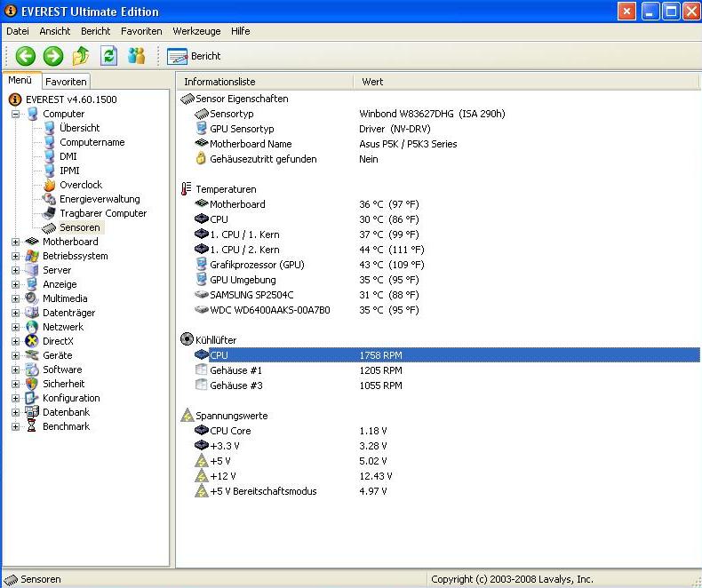The width and height of the screenshot is (702, 588).
Task: Click the Netzwerk globe icon
Action: tap(32, 327)
